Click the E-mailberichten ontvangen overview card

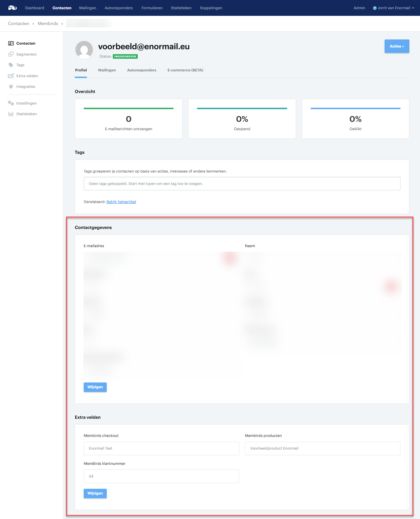[129, 119]
